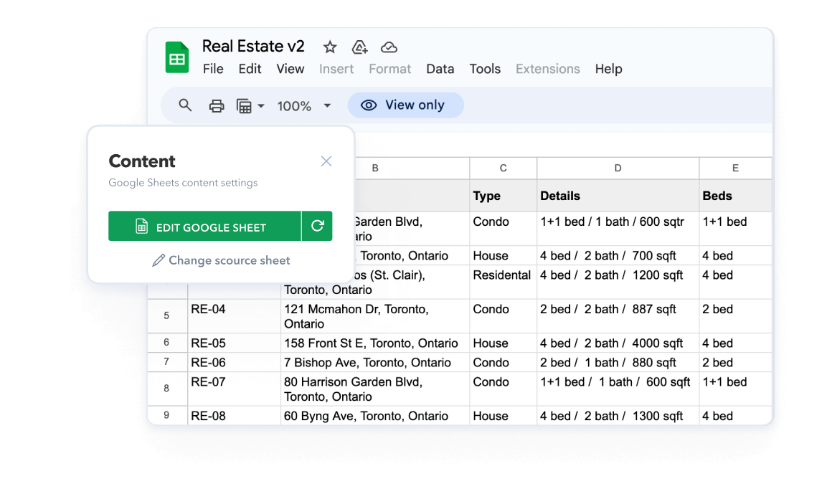Click the Details header cell
Image resolution: width=827 pixels, height=504 pixels.
(x=618, y=196)
